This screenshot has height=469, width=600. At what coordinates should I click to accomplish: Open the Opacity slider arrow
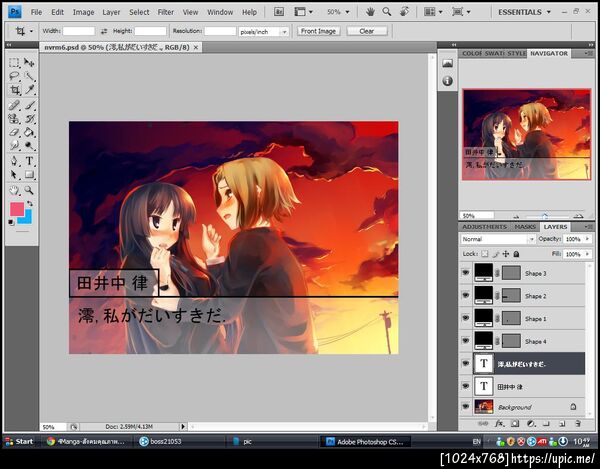point(587,239)
